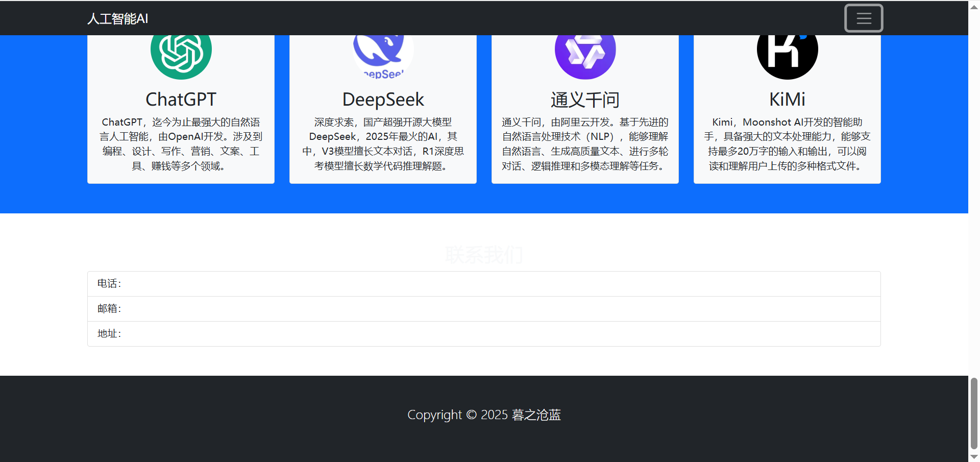This screenshot has height=462, width=980.
Task: Select the ChatGPT card title
Action: point(181,100)
